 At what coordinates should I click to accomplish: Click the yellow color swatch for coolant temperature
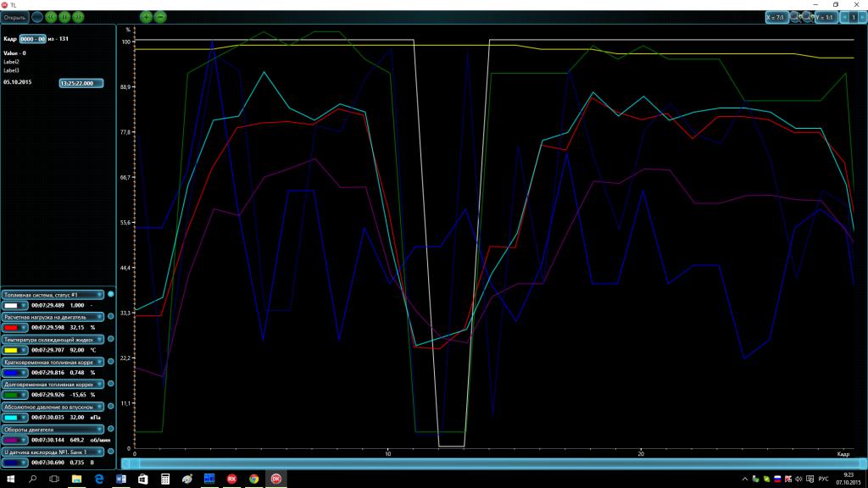pos(13,349)
